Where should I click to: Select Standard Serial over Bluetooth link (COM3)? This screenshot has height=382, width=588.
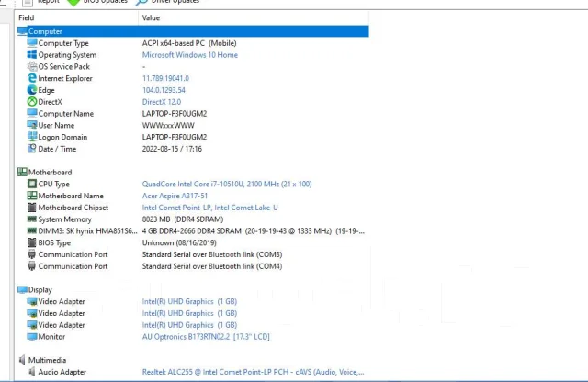[x=212, y=254]
